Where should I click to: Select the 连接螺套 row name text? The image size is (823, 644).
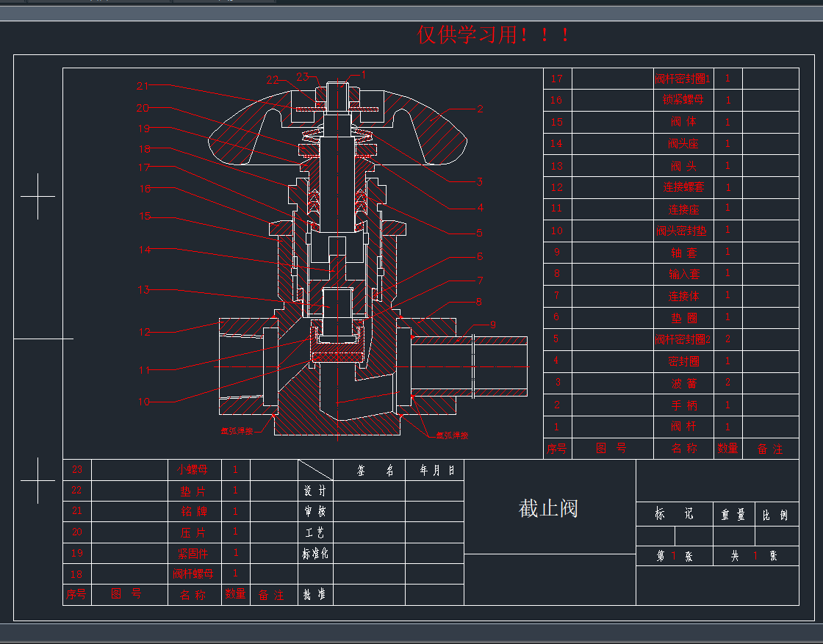point(683,187)
